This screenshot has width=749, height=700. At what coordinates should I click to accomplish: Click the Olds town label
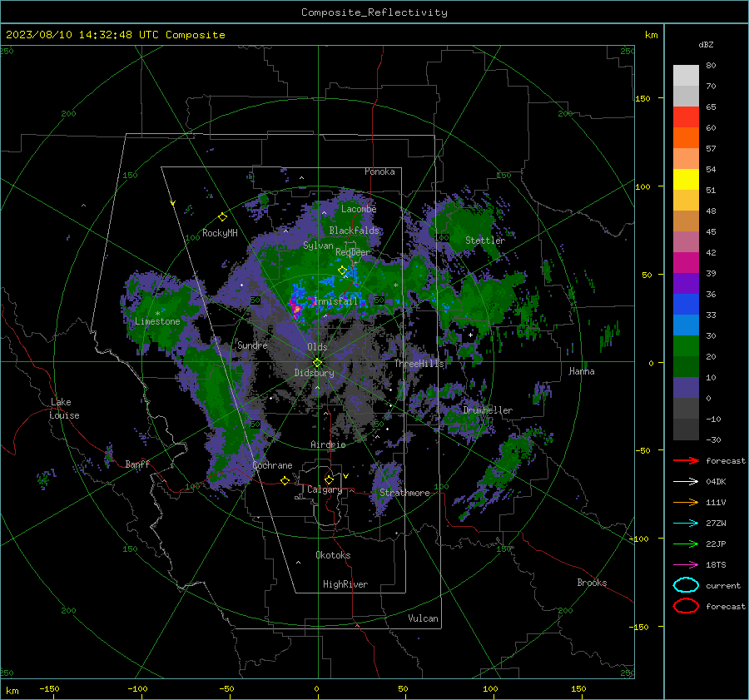click(318, 347)
